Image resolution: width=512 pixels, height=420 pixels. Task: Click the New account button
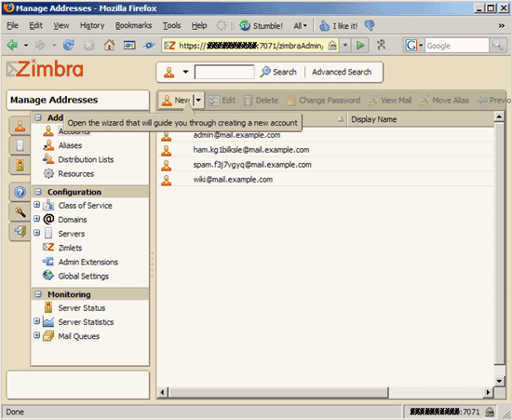176,100
